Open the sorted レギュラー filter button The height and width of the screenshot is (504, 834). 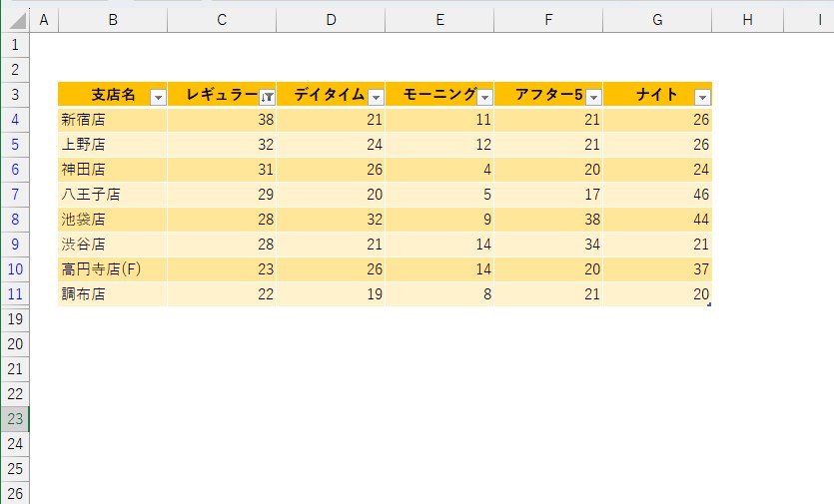coord(267,97)
